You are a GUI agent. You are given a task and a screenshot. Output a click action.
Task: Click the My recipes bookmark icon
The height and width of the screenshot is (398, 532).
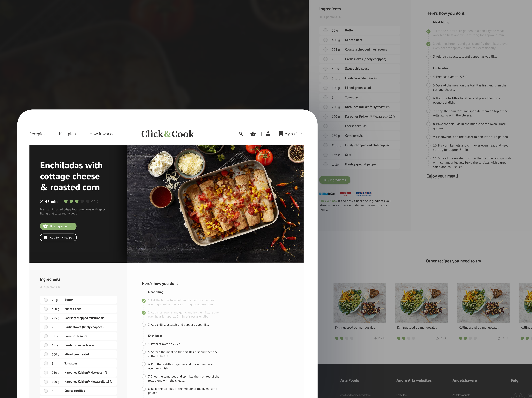(281, 134)
